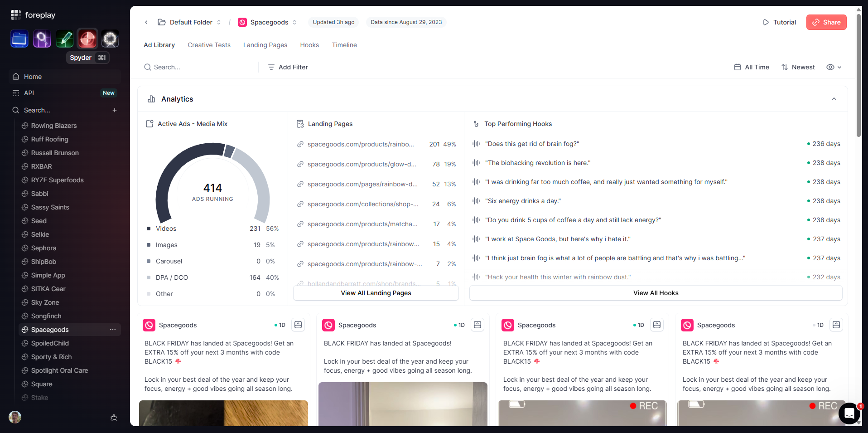
Task: Switch to the Timeline tab
Action: (344, 45)
